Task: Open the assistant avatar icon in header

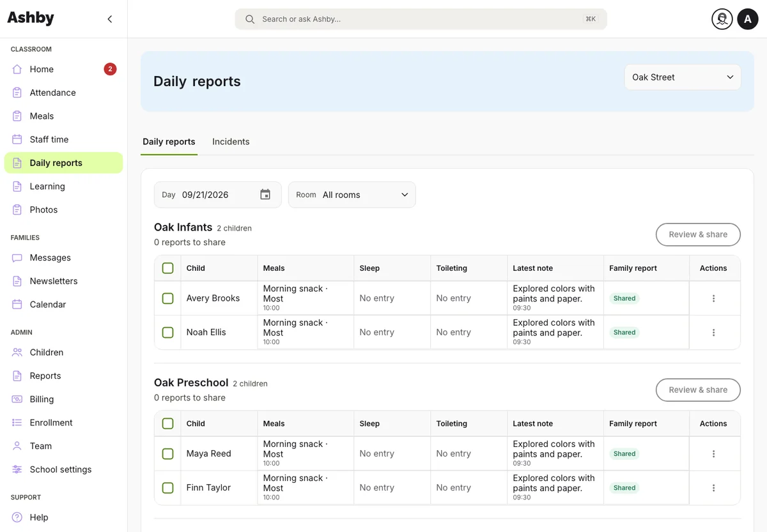Action: coord(722,19)
